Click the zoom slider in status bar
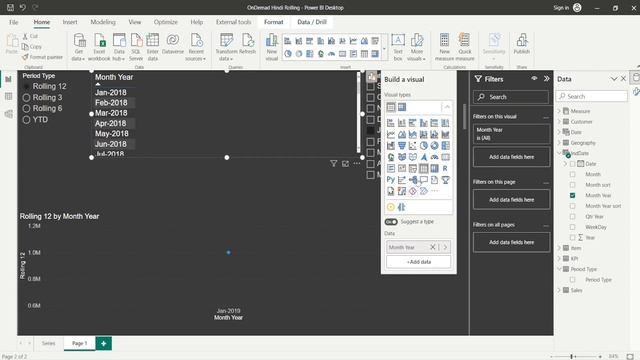Viewport: 640px width, 360px height. [x=576, y=356]
